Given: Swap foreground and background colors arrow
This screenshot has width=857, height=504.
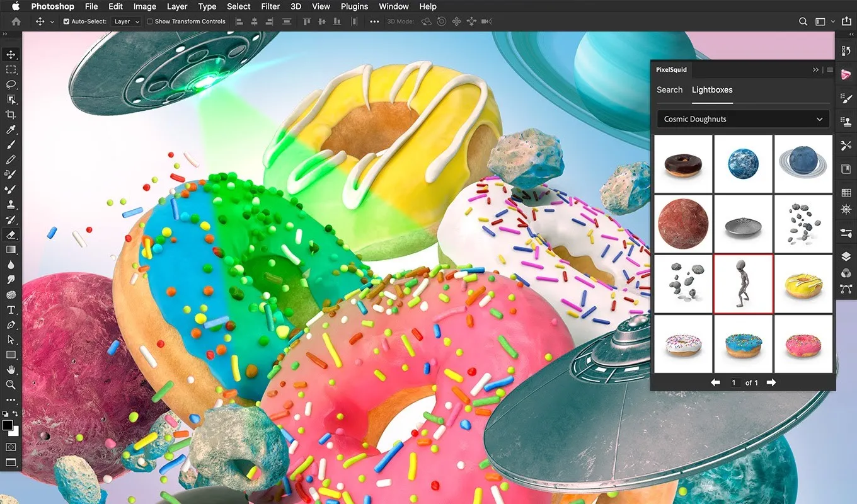Looking at the screenshot, I should (16, 413).
